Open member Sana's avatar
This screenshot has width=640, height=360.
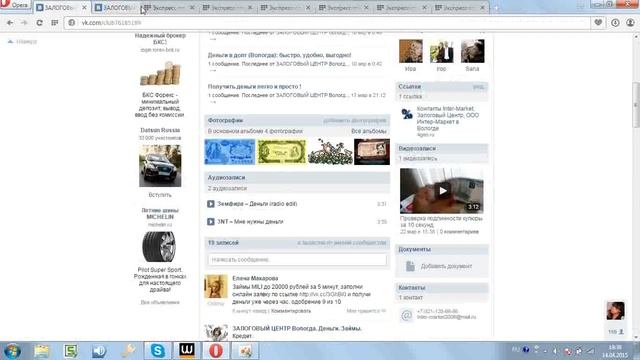(x=473, y=51)
